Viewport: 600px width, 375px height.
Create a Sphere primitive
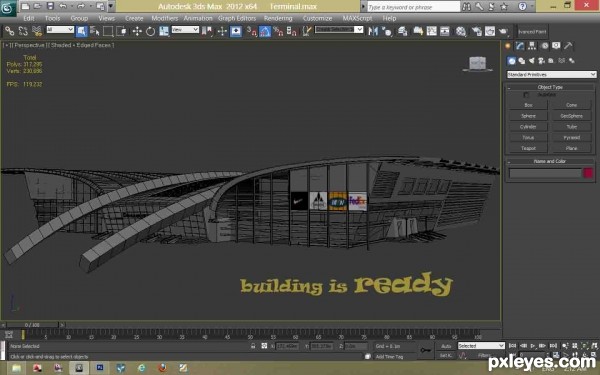pyautogui.click(x=528, y=116)
